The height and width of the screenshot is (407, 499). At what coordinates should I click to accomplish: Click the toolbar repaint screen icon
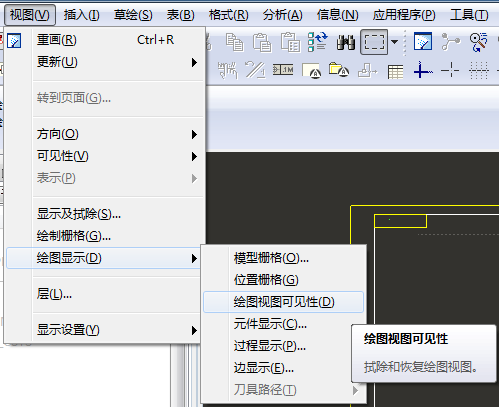pyautogui.click(x=423, y=42)
